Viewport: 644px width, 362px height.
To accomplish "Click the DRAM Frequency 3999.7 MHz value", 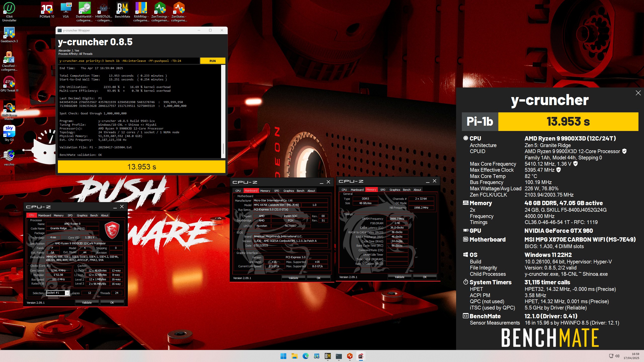I will pyautogui.click(x=397, y=219).
